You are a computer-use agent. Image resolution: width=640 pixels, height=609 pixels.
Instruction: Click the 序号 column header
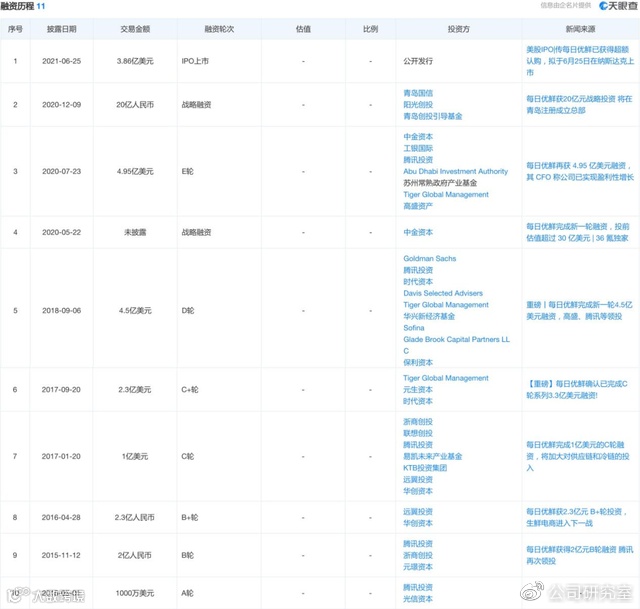15,29
